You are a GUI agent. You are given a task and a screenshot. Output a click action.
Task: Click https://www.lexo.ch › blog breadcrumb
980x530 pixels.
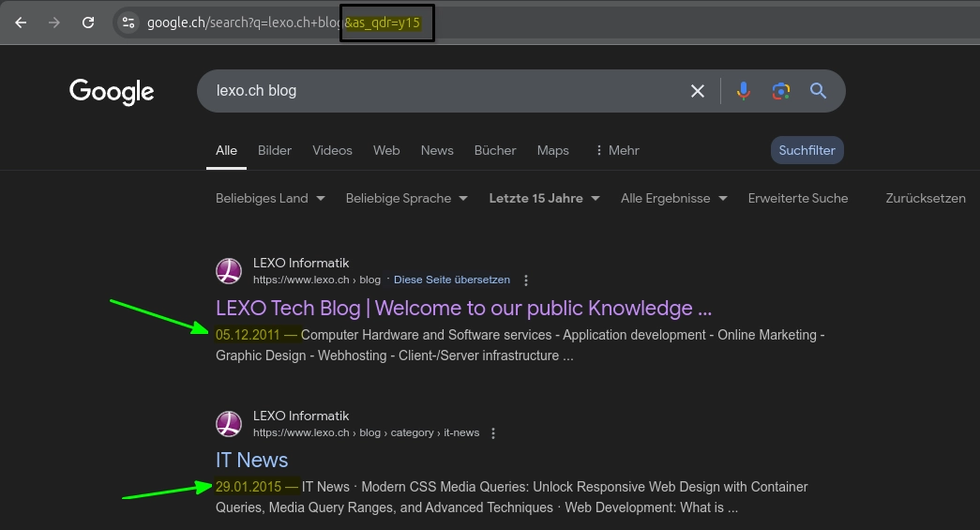(317, 280)
